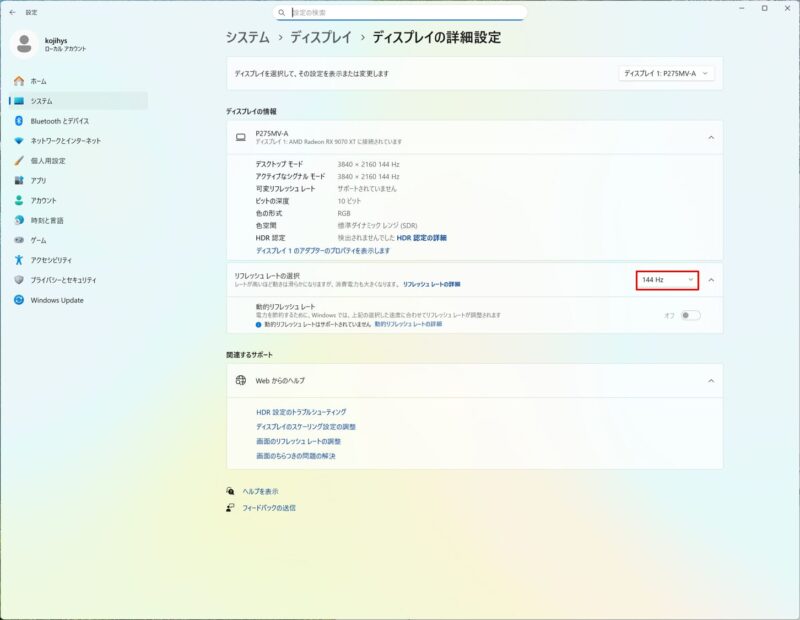Click the back arrow icon in title bar
Image resolution: width=800 pixels, height=620 pixels.
pos(12,12)
